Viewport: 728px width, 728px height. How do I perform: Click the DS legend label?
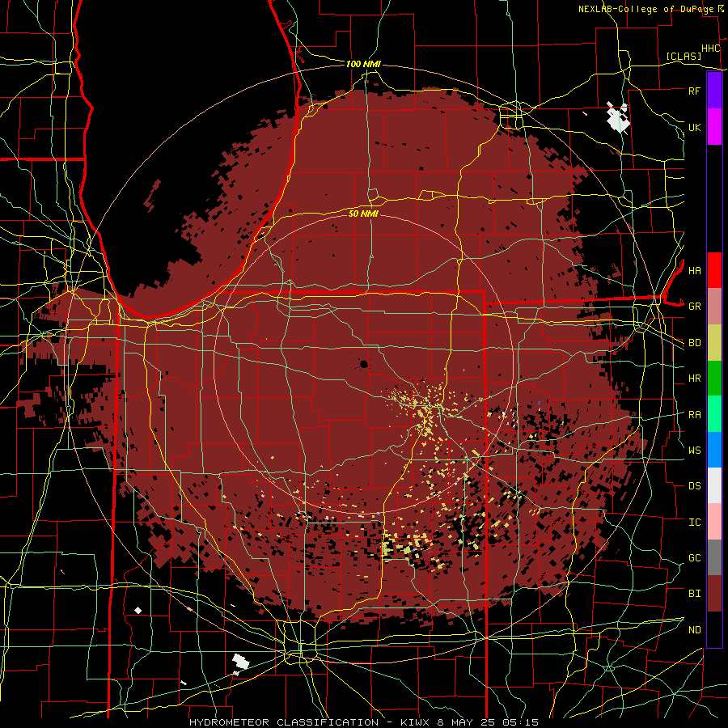tap(694, 486)
